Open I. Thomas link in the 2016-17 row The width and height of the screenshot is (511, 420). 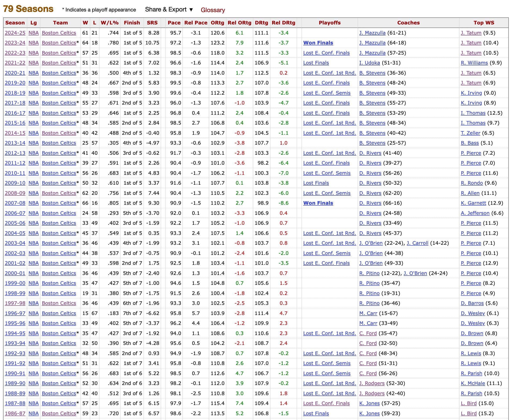click(473, 113)
